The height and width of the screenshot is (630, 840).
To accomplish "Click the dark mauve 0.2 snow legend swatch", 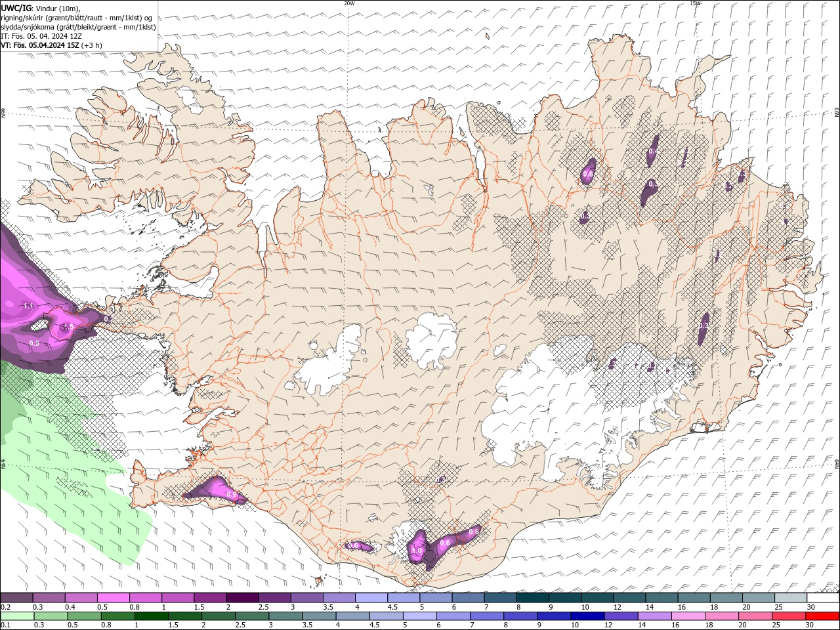I will pyautogui.click(x=16, y=598).
